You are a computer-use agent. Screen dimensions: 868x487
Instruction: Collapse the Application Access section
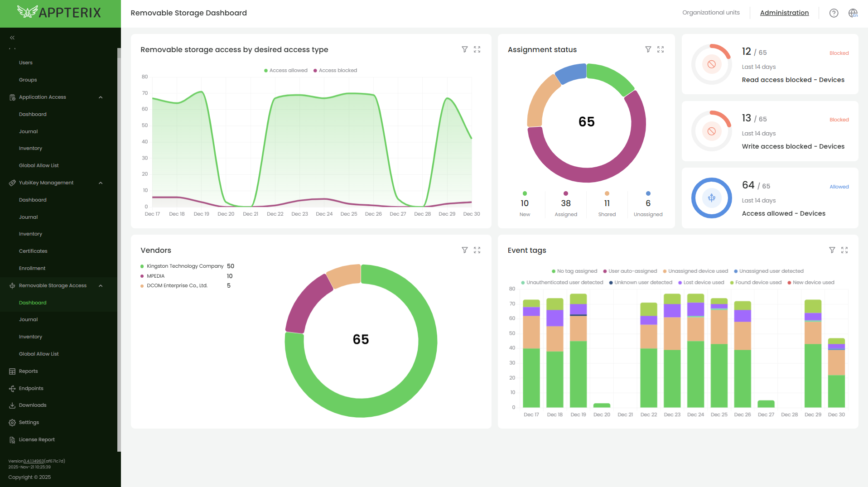point(101,97)
